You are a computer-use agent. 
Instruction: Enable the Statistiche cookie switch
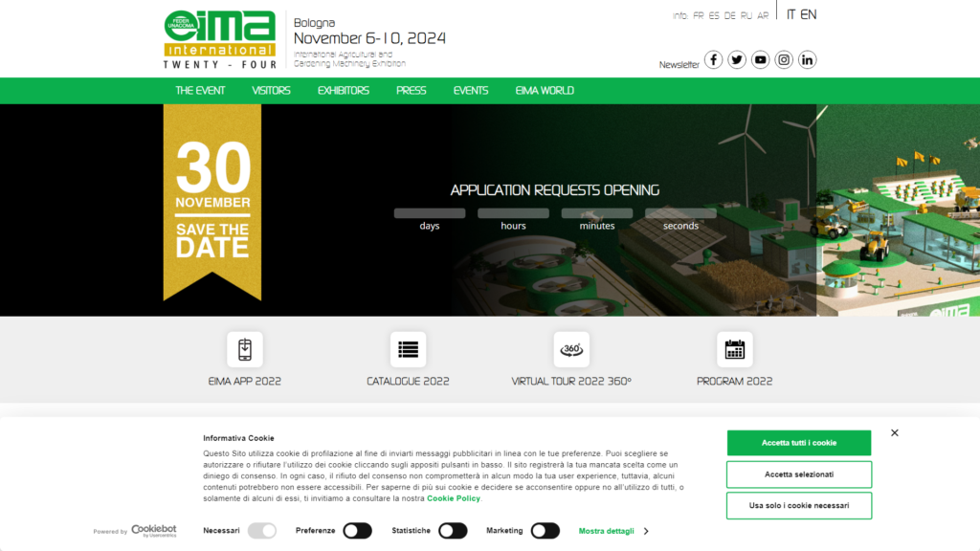click(453, 530)
